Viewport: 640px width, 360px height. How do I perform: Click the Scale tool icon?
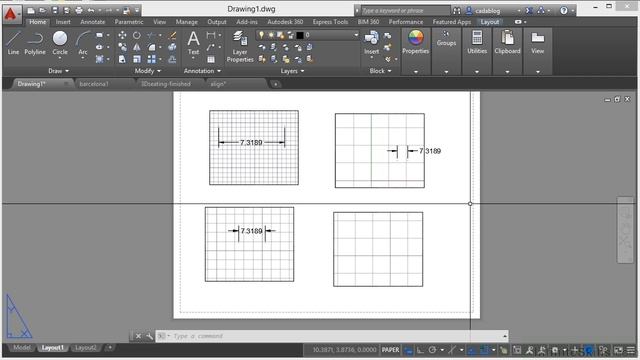click(x=137, y=59)
